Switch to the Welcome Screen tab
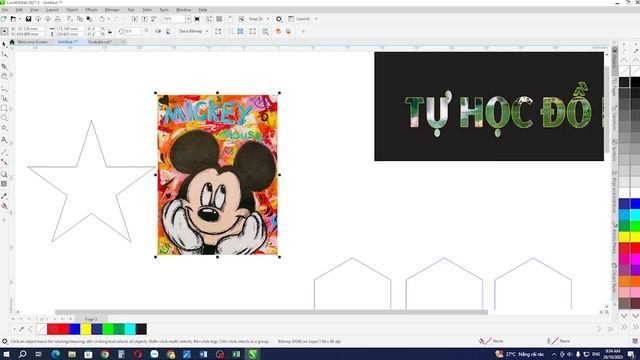 click(32, 42)
